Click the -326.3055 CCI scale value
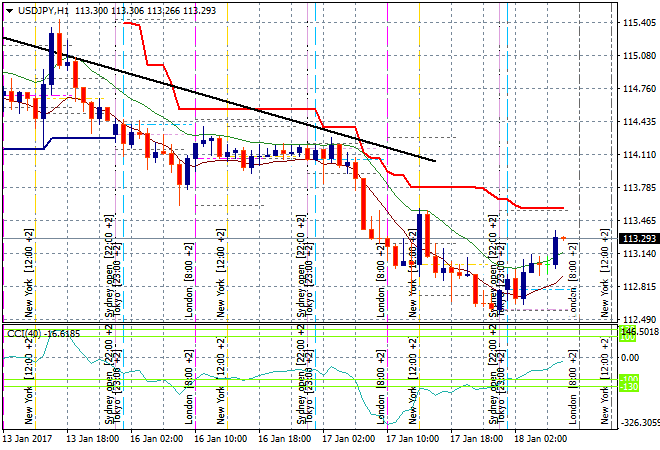Image resolution: width=660 pixels, height=450 pixels. pyautogui.click(x=637, y=423)
